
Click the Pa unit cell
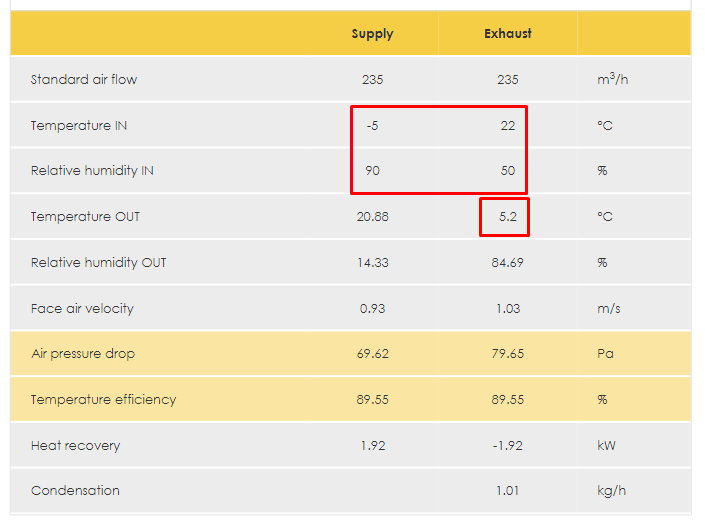[605, 354]
